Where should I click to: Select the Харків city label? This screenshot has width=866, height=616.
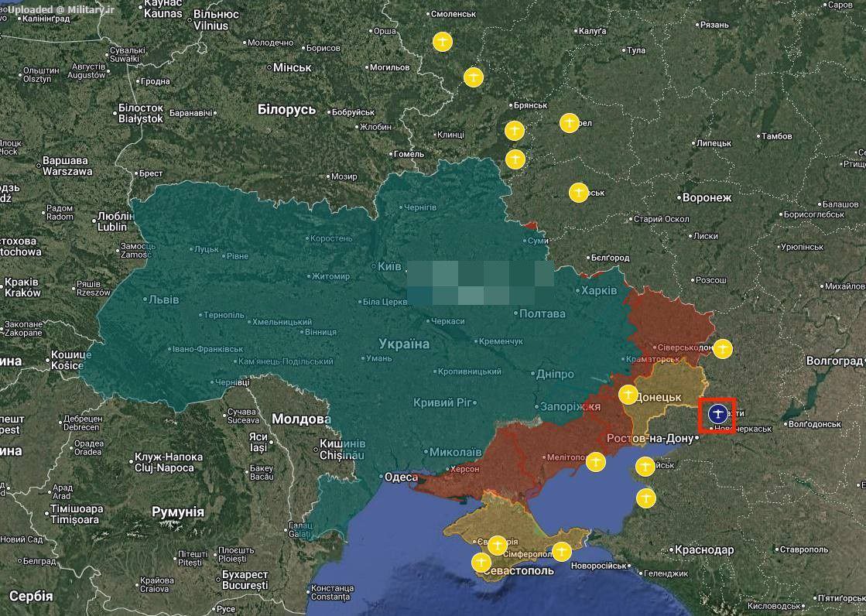click(601, 290)
